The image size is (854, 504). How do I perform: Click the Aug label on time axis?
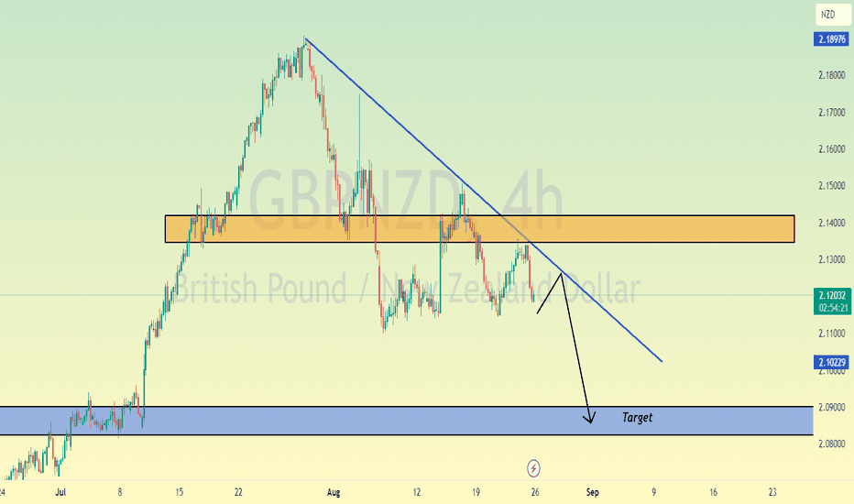point(334,493)
